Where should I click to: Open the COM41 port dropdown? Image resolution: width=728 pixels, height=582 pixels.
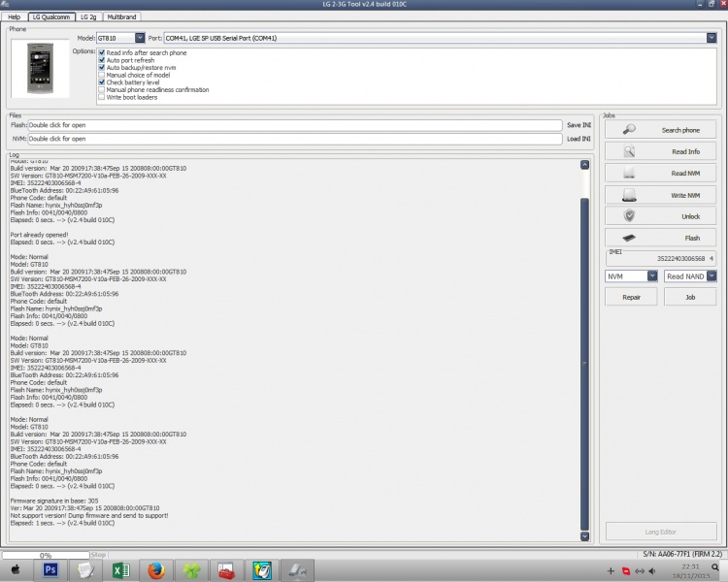point(711,38)
